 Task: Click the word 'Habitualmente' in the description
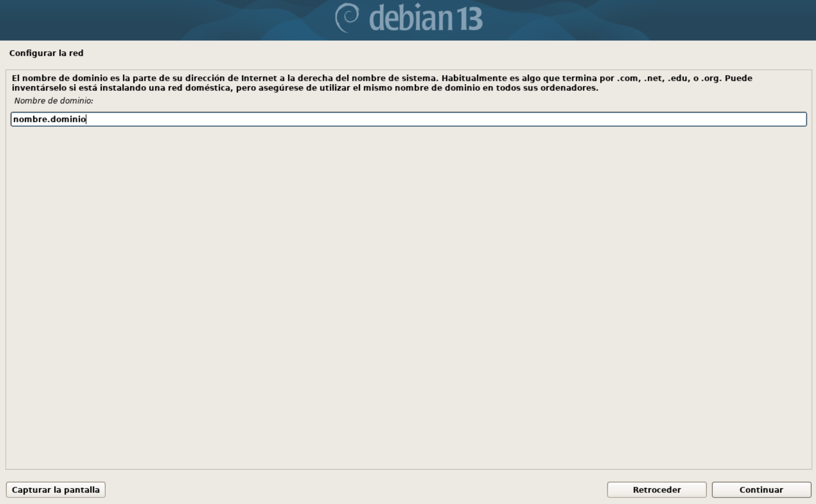(x=474, y=78)
